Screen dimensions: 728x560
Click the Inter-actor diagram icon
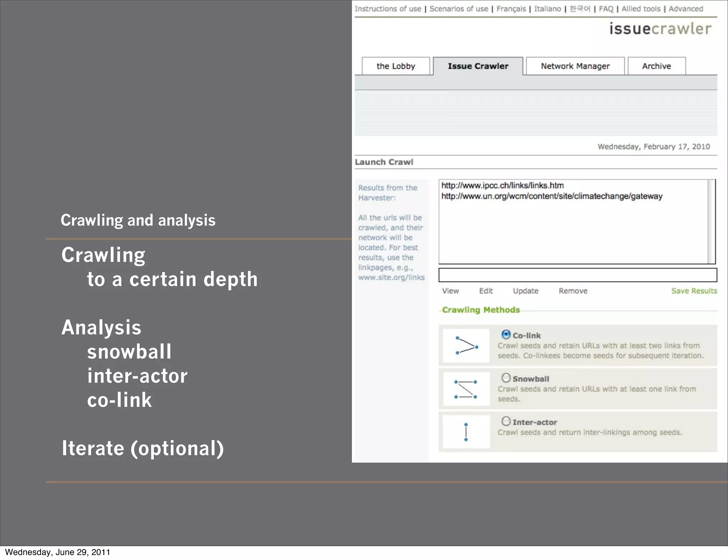(x=466, y=432)
